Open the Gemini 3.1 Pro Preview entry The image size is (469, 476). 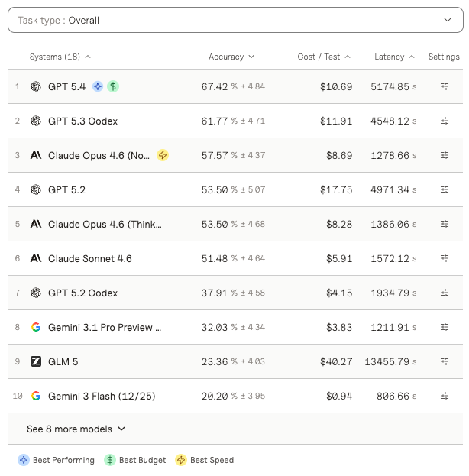(x=105, y=327)
